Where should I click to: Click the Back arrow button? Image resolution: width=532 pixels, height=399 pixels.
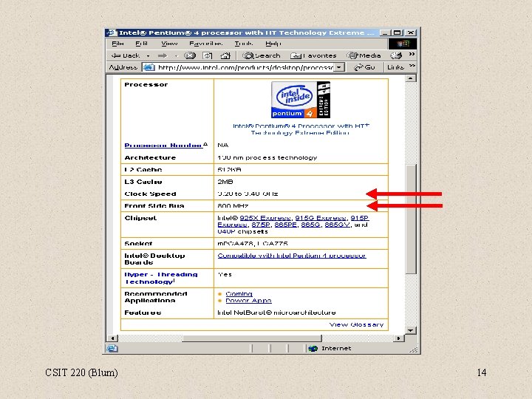126,55
